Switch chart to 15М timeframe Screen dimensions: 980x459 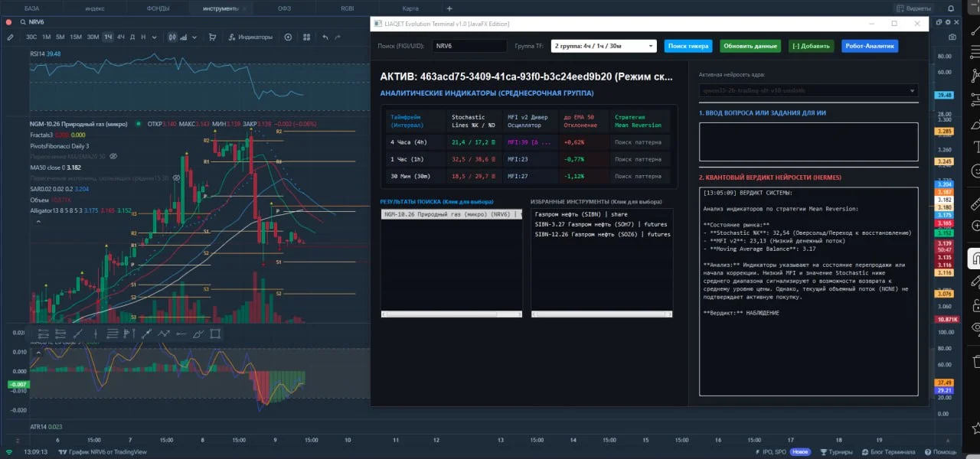pyautogui.click(x=76, y=37)
